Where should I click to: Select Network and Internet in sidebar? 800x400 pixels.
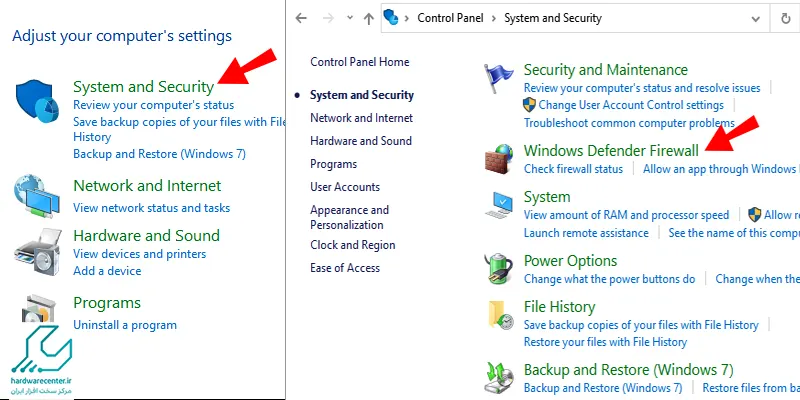pos(361,118)
